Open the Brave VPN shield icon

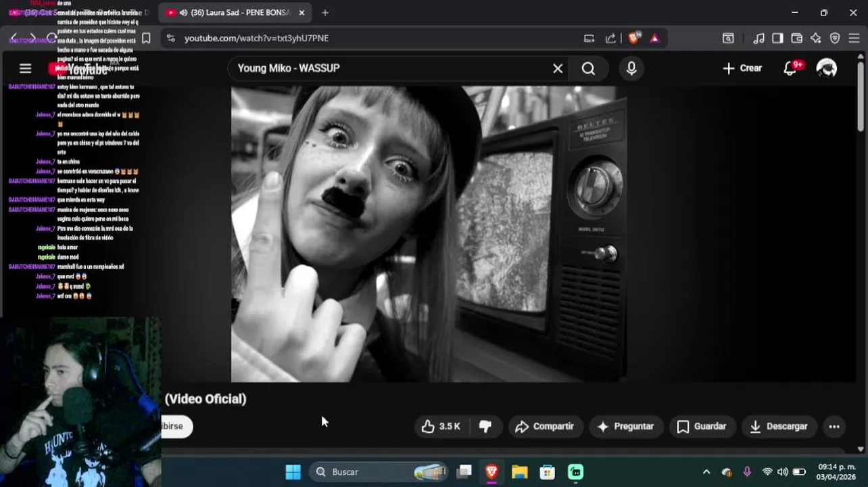click(835, 38)
